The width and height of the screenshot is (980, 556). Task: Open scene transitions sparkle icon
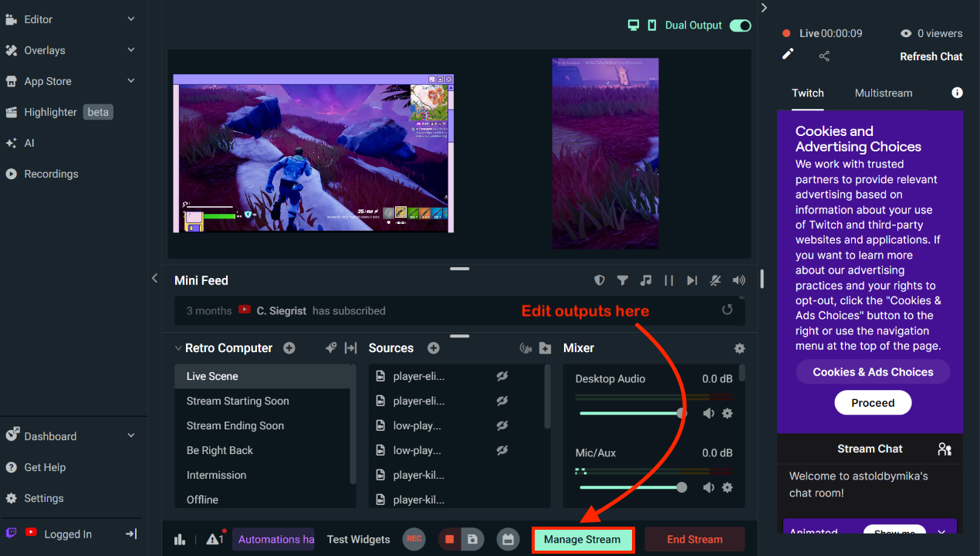[x=331, y=348]
